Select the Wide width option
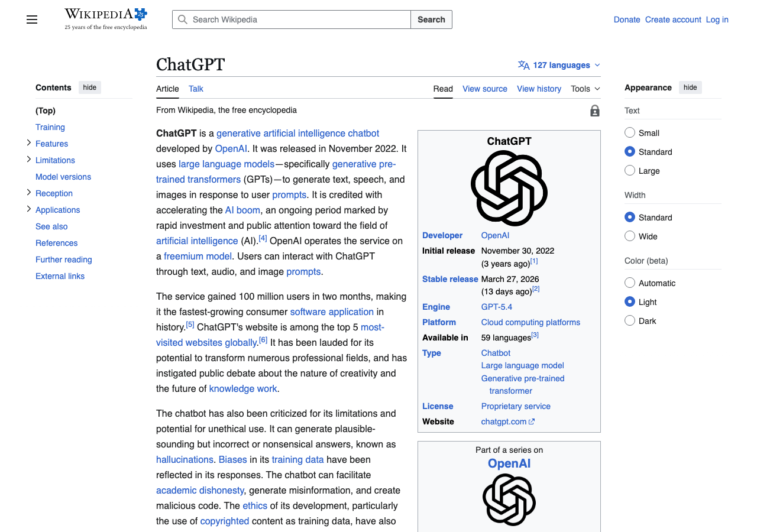This screenshot has height=532, width=757. (x=630, y=236)
